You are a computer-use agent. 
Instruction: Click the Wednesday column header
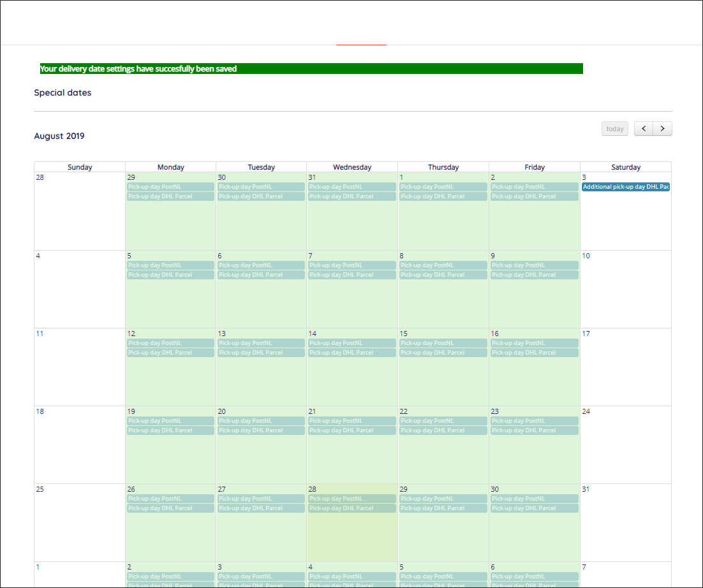point(352,167)
